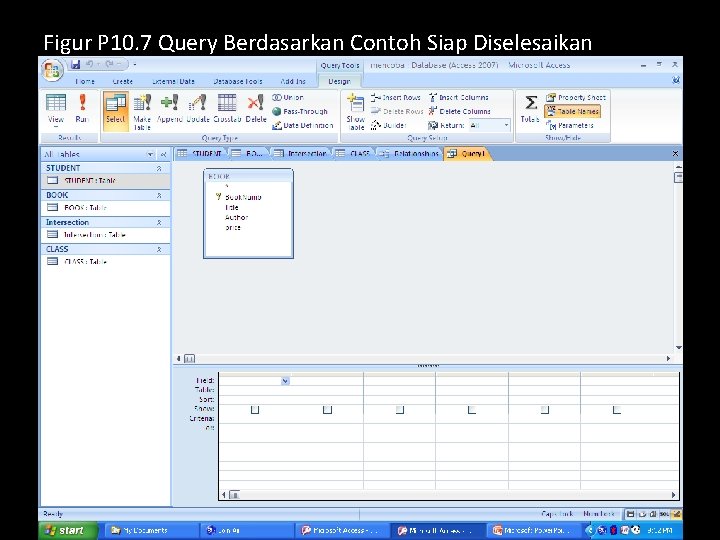Image resolution: width=720 pixels, height=540 pixels.
Task: Toggle Table Names row display
Action: pos(573,111)
